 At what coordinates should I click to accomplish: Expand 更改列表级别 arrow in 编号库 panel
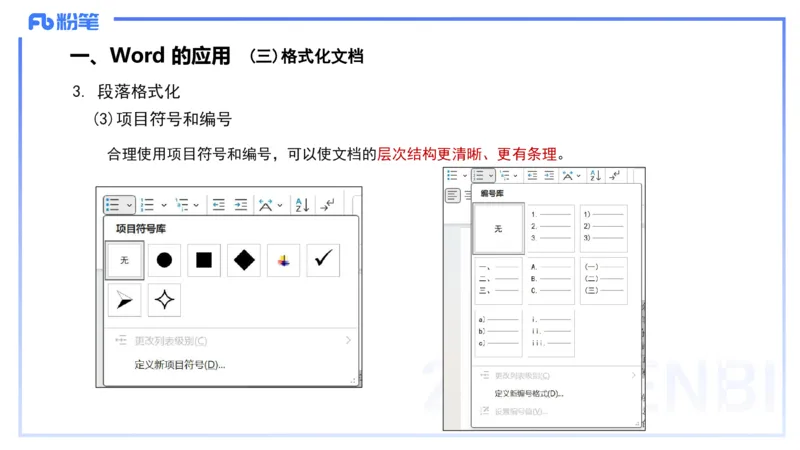633,375
